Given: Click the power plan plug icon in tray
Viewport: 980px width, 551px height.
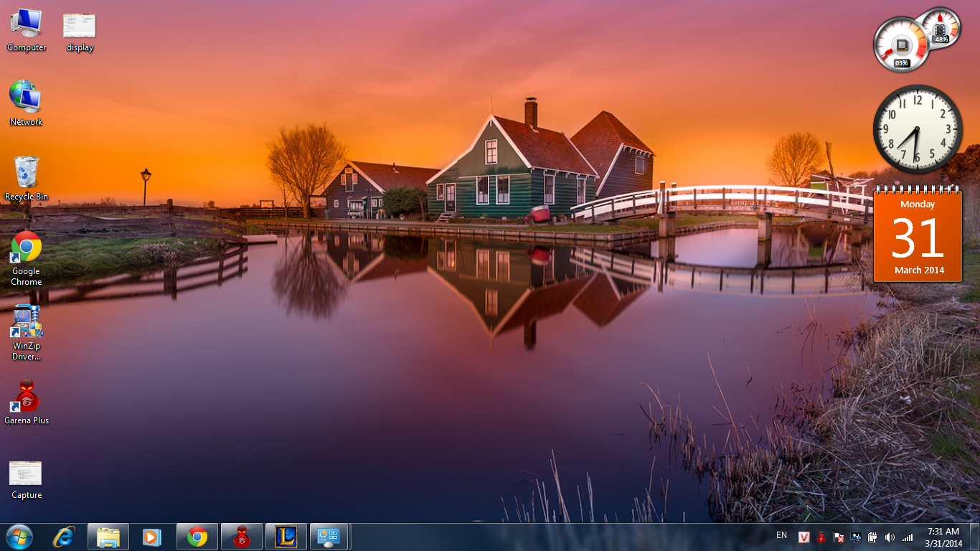Looking at the screenshot, I should [x=873, y=536].
